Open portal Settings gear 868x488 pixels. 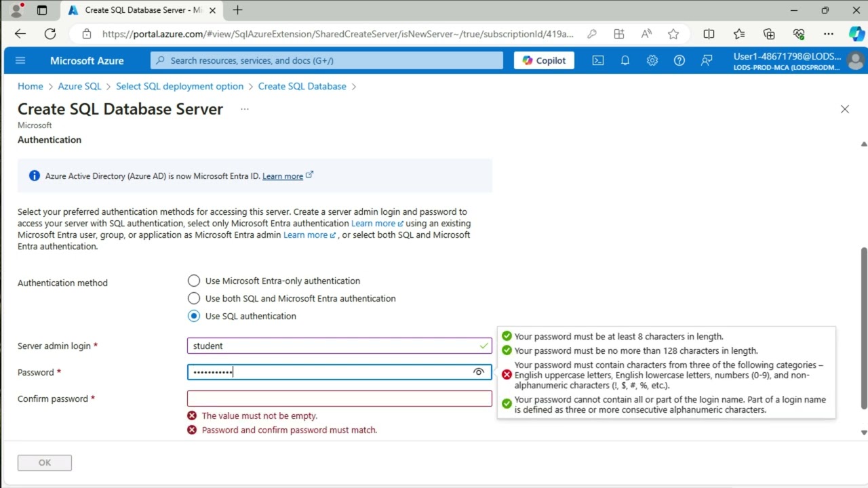[x=652, y=60]
